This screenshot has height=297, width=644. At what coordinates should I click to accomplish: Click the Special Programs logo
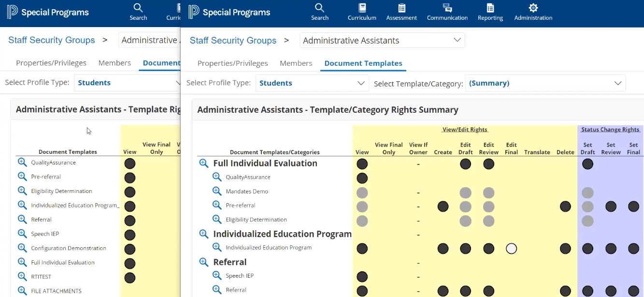(x=229, y=13)
